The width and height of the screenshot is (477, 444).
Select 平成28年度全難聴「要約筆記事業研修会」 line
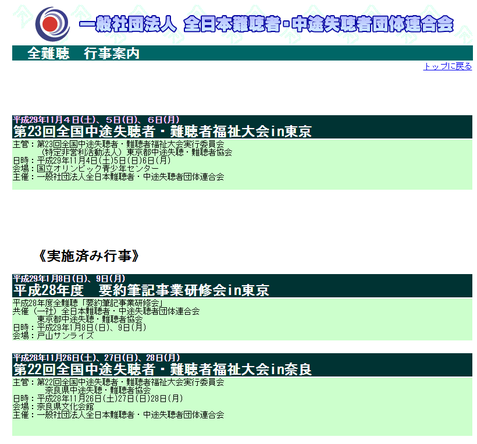[89, 303]
